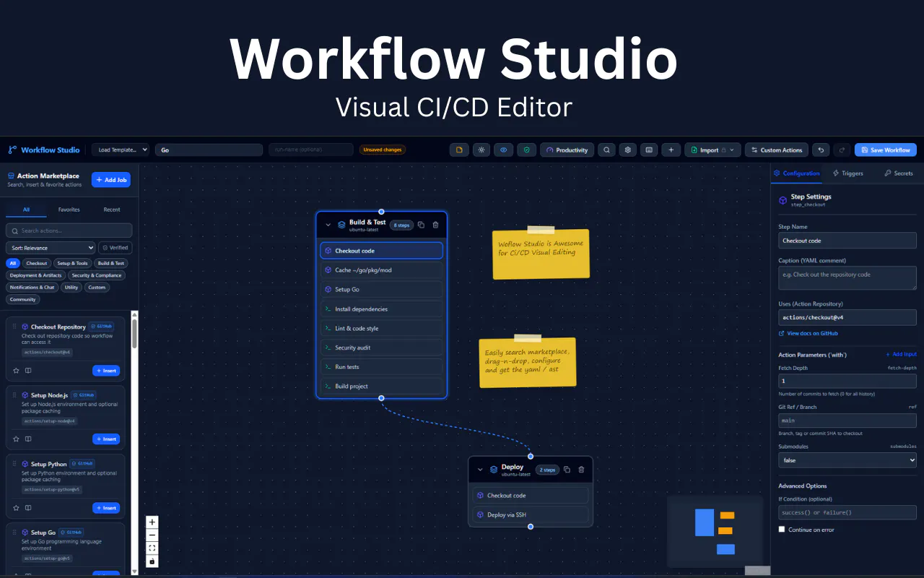Click the Workflow Studio logo
Image resolution: width=924 pixels, height=578 pixels.
pyautogui.click(x=43, y=150)
